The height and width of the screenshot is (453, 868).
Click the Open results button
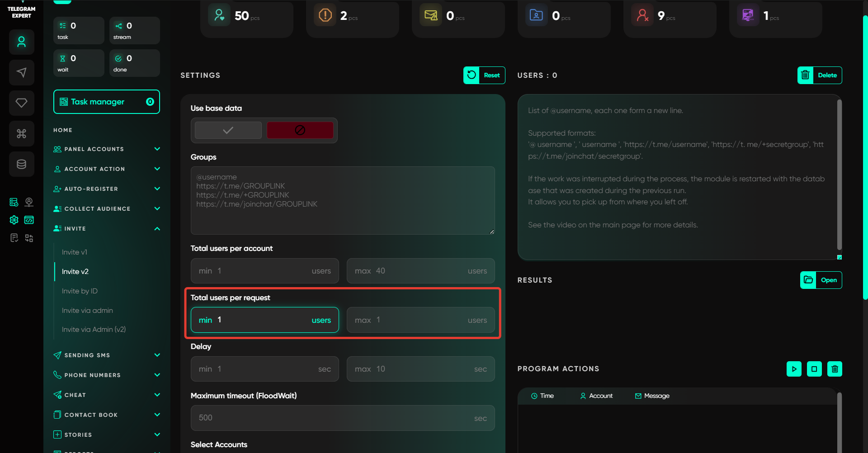coord(821,280)
